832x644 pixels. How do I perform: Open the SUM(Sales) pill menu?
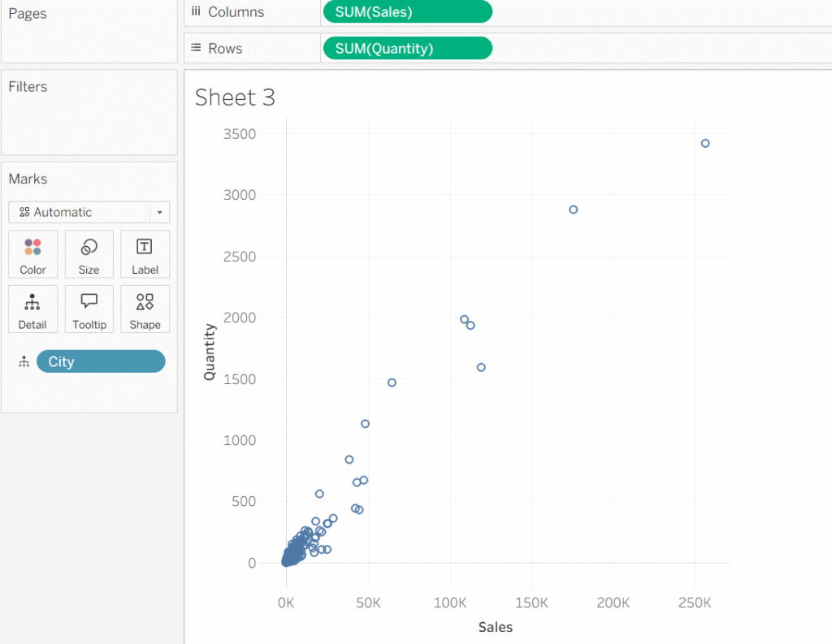(x=407, y=12)
